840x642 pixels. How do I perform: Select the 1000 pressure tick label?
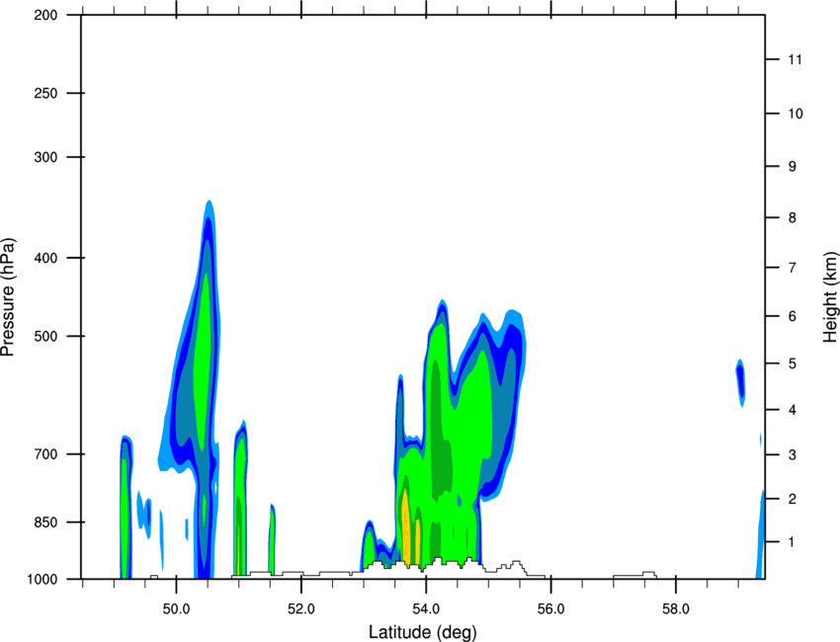pos(42,579)
